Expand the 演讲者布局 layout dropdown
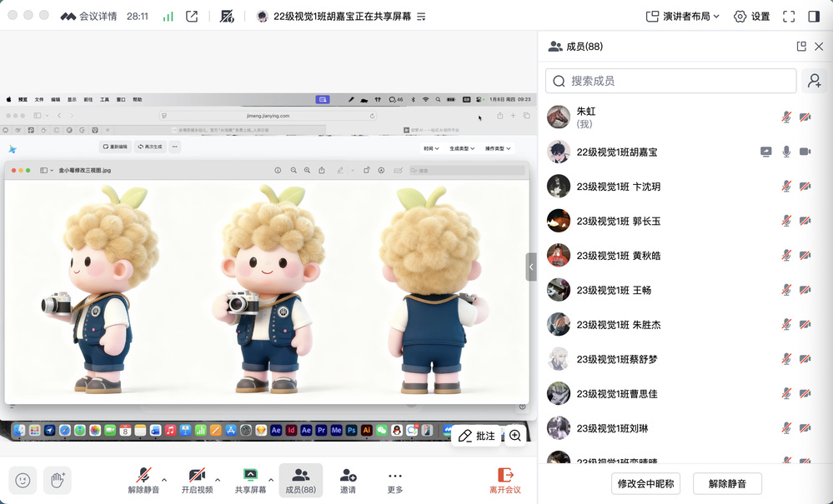833x504 pixels. click(683, 16)
